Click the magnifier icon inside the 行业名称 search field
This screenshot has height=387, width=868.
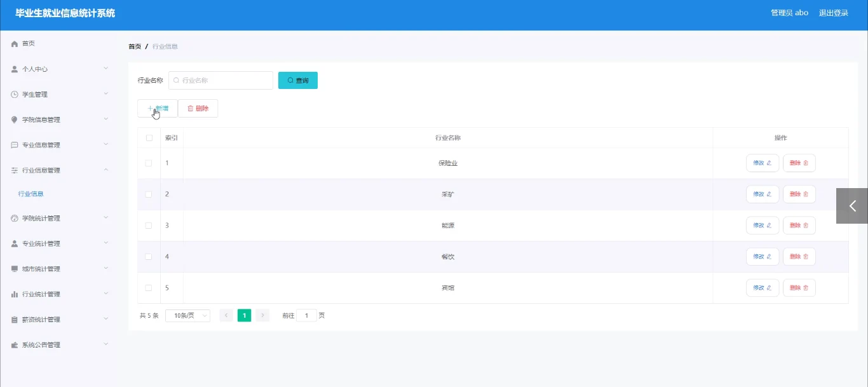coord(177,81)
